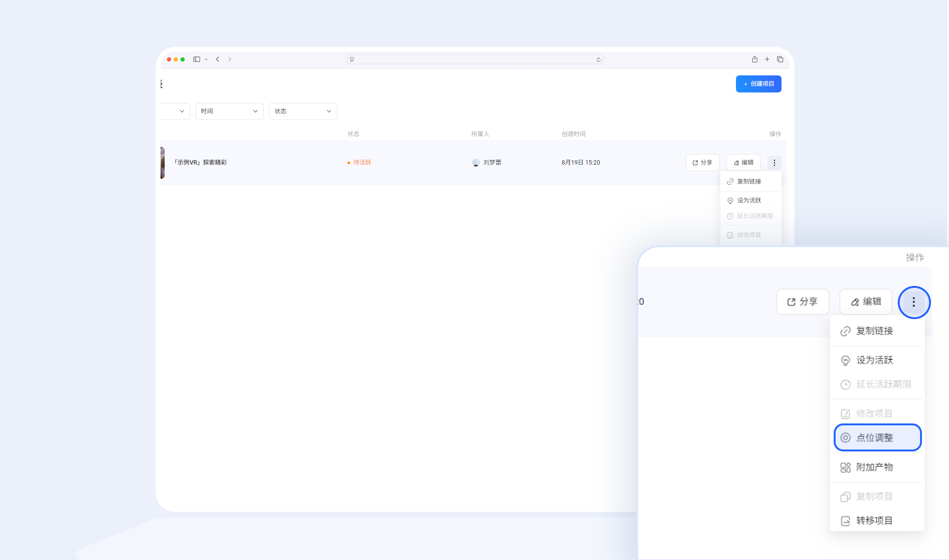
Task: Click 修改项目 in the enlarged menu
Action: [877, 413]
